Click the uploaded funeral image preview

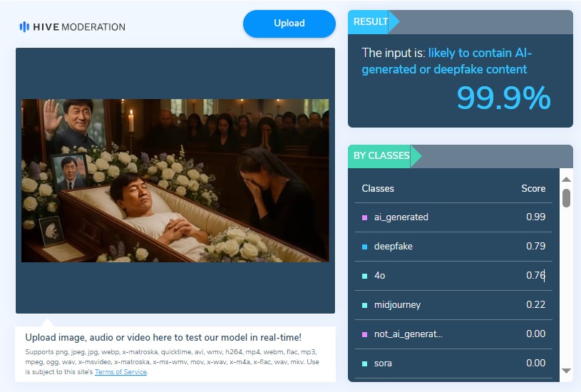pos(175,180)
